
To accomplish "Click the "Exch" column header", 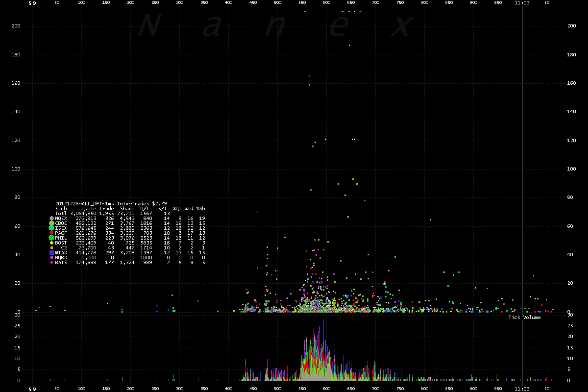I will click(x=61, y=208).
